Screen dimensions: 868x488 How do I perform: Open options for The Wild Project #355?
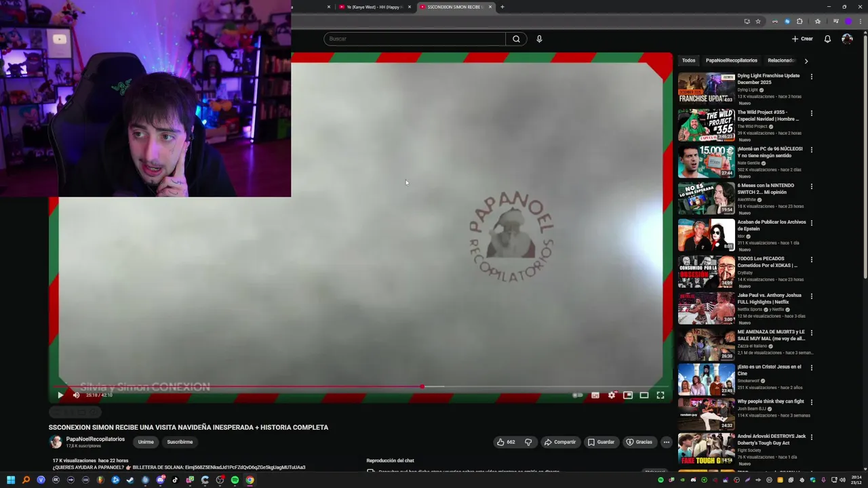coord(811,113)
